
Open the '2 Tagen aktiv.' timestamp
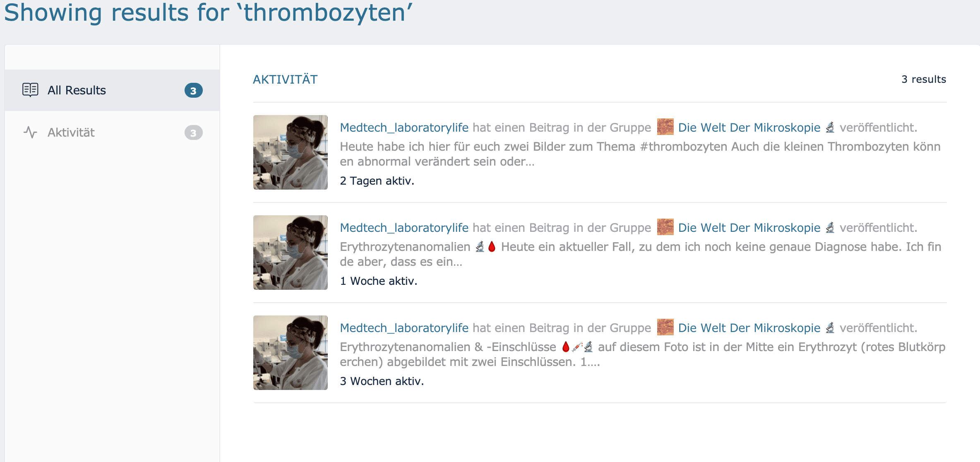point(377,181)
